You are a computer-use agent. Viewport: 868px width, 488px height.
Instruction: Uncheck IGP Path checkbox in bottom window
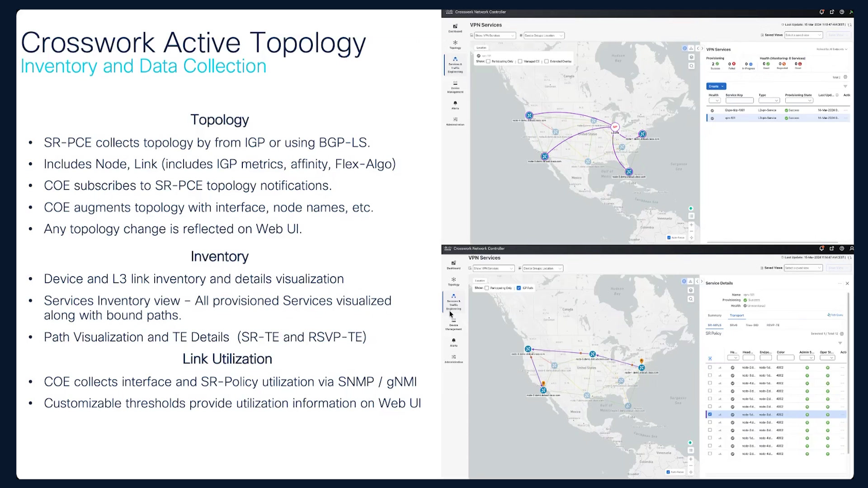point(519,288)
